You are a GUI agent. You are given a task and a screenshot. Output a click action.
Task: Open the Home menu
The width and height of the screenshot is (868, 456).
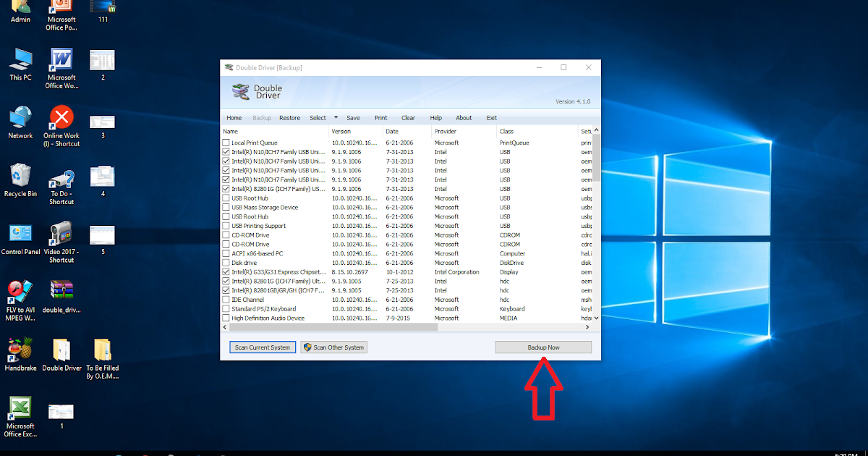(234, 118)
